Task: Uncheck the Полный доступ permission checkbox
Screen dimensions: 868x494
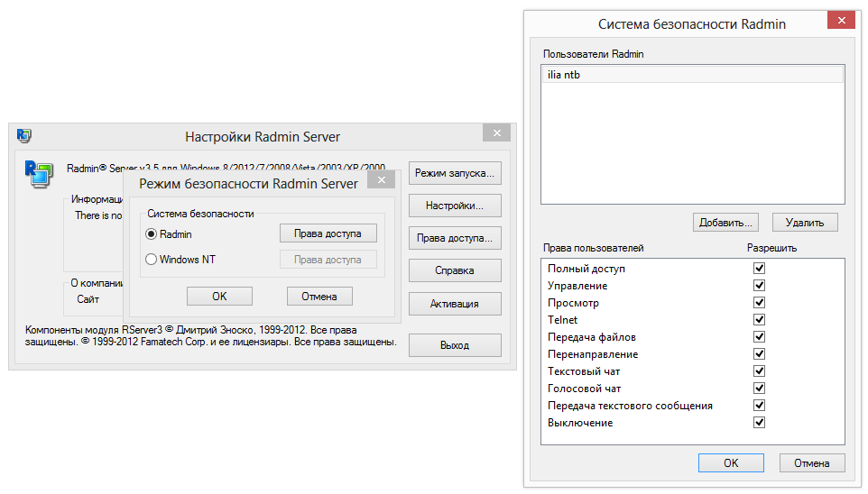Action: point(759,269)
